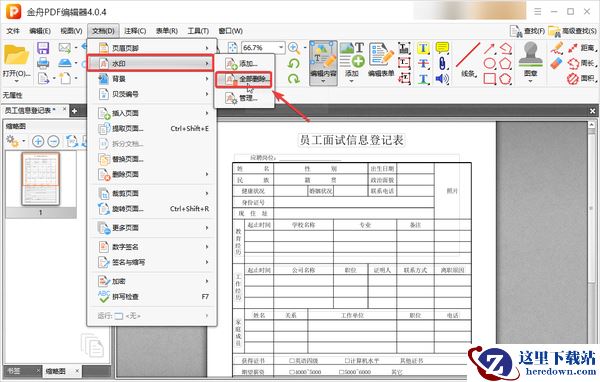Select Rotate Pages (旋转页面...) menu entry

pyautogui.click(x=152, y=209)
